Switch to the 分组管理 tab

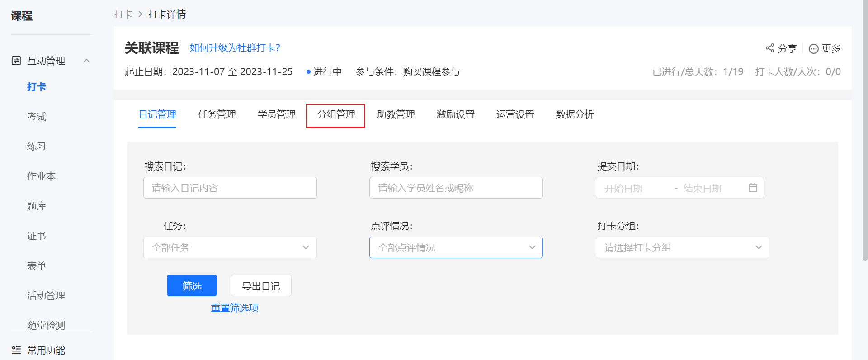(336, 115)
